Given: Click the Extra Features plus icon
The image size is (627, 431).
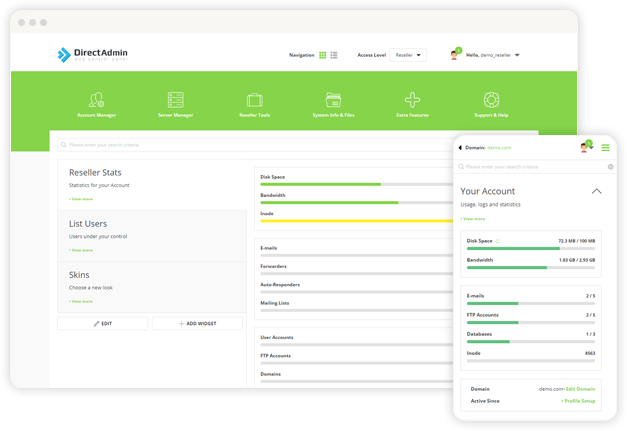Looking at the screenshot, I should pos(412,100).
